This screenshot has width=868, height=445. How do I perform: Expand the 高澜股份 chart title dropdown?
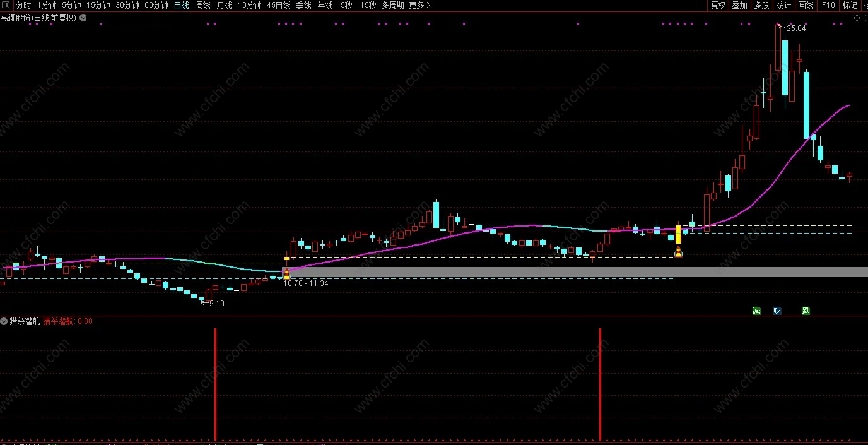83,18
